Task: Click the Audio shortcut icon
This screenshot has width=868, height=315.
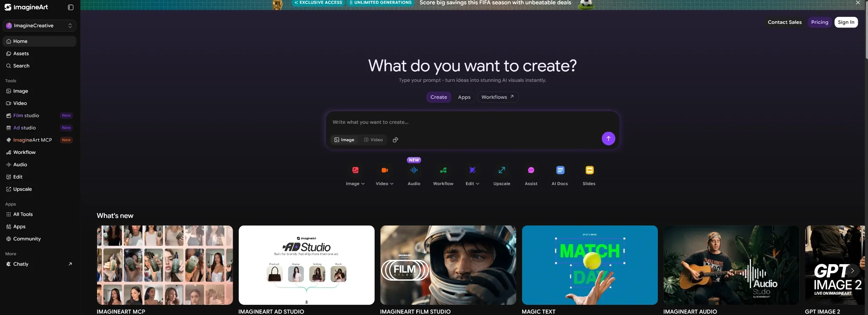Action: click(x=414, y=170)
